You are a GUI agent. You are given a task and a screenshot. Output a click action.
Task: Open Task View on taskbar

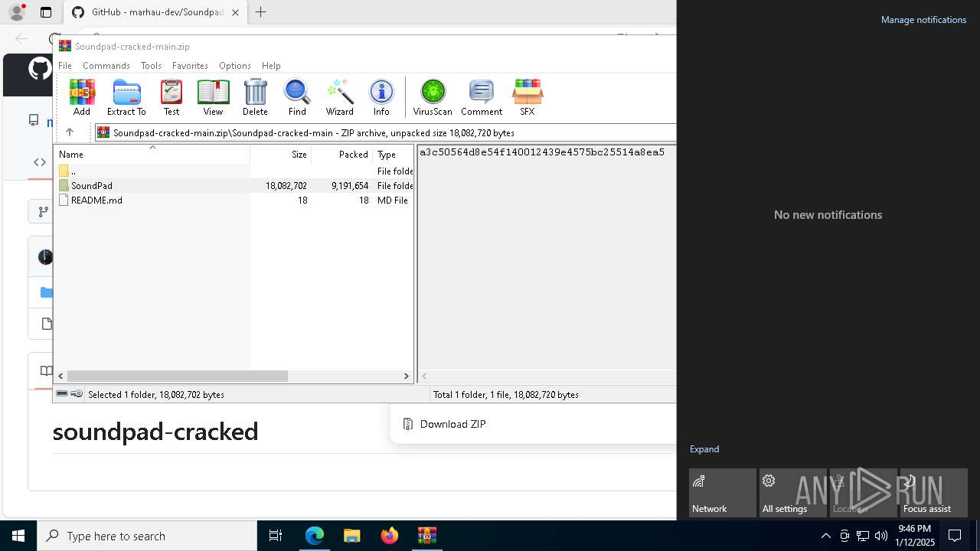[x=276, y=536]
